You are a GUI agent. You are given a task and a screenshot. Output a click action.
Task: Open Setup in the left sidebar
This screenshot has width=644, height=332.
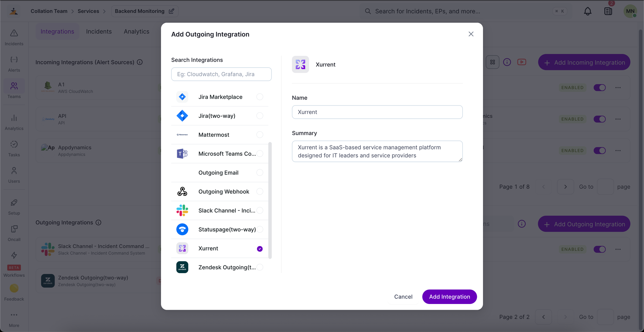click(x=14, y=207)
